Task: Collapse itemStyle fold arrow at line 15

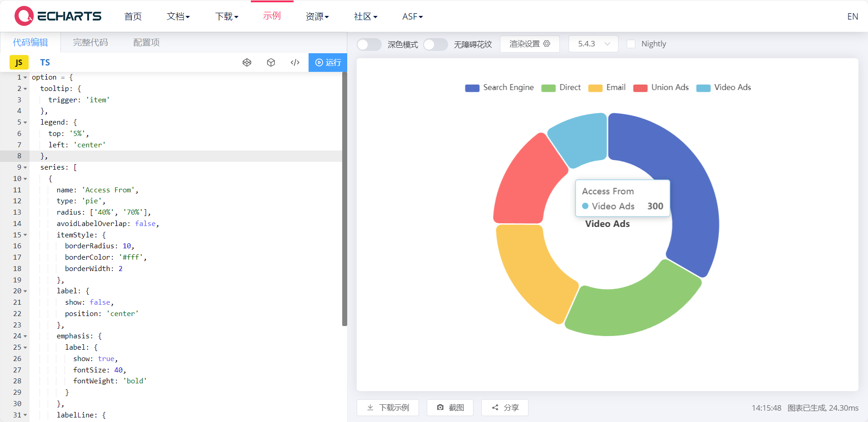Action: coord(25,235)
